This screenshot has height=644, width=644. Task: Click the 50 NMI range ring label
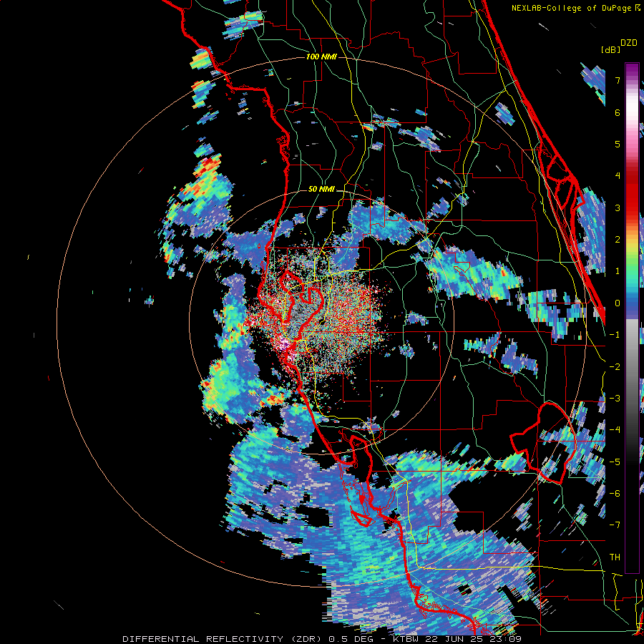coord(321,190)
